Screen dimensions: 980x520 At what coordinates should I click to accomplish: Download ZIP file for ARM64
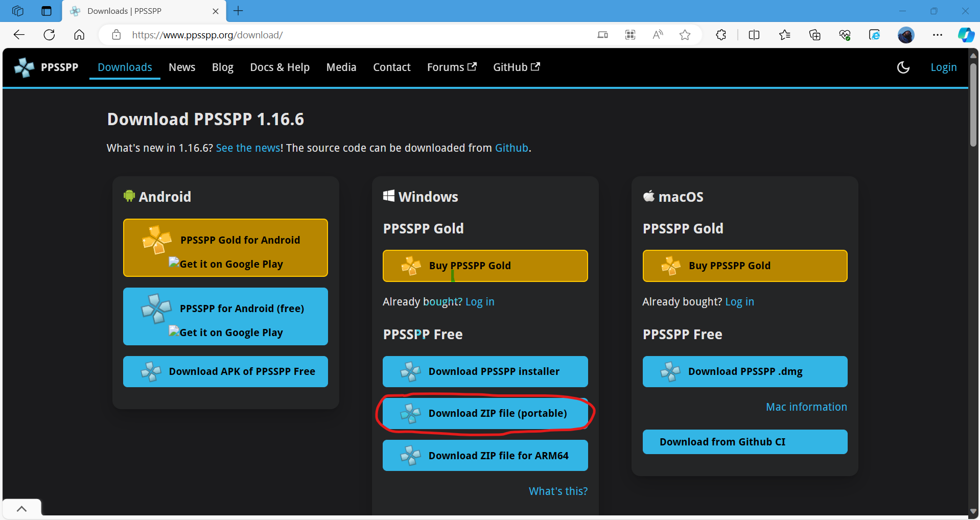coord(485,455)
